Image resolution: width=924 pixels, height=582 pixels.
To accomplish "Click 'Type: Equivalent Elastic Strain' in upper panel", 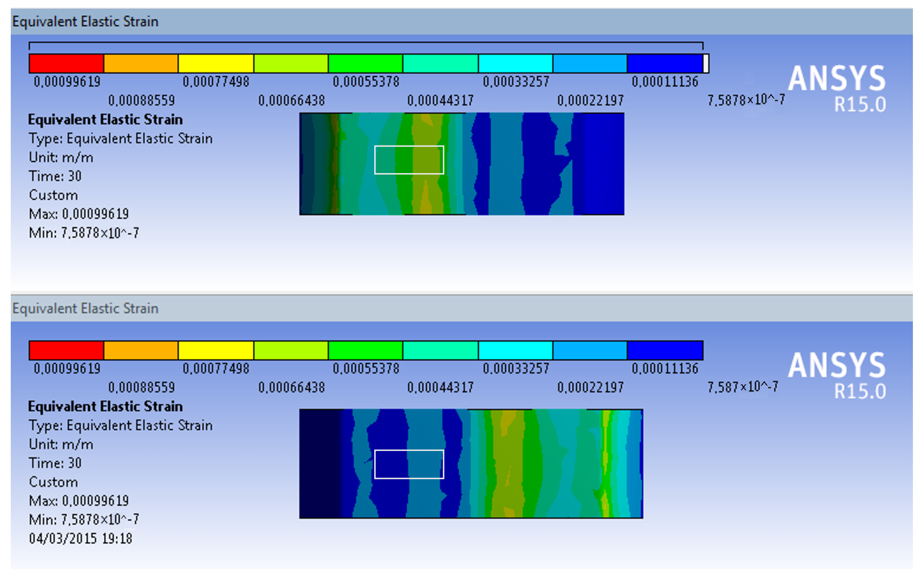I will (x=120, y=138).
